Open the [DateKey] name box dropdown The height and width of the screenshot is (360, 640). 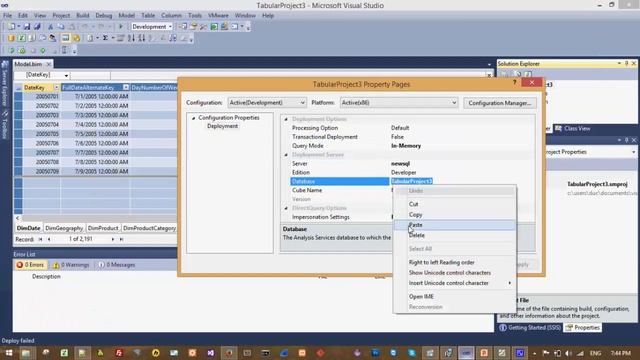(x=66, y=76)
